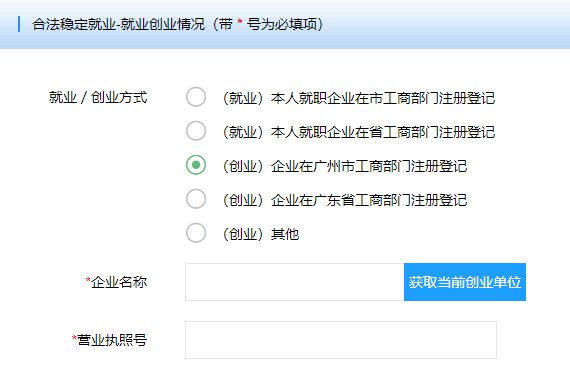Select the (创业) 其他 radio button
The image size is (570, 374).
196,233
